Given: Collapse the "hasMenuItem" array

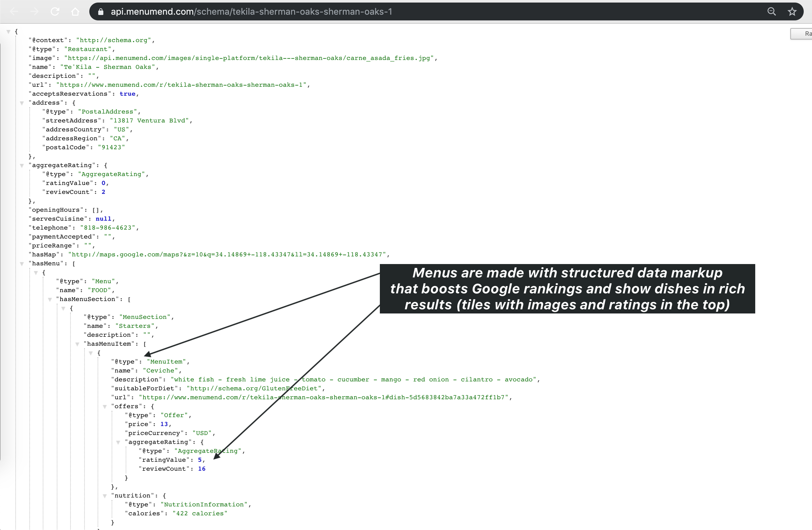Looking at the screenshot, I should click(78, 344).
